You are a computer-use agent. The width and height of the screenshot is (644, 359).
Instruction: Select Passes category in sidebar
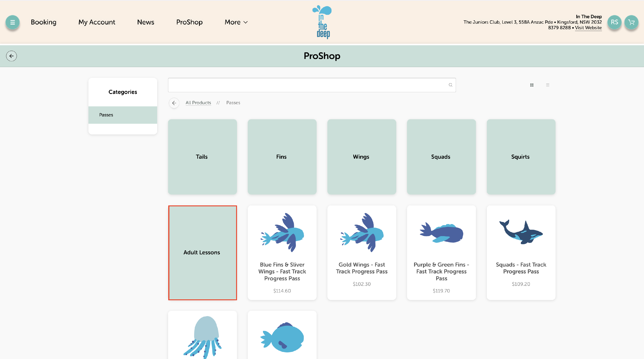coord(123,115)
